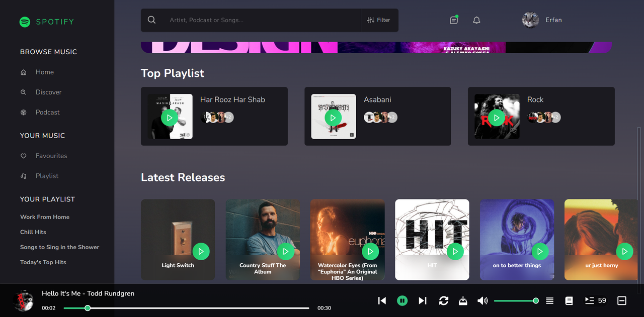Play on to better things
Screen dimensions: 644x317
(x=540, y=251)
